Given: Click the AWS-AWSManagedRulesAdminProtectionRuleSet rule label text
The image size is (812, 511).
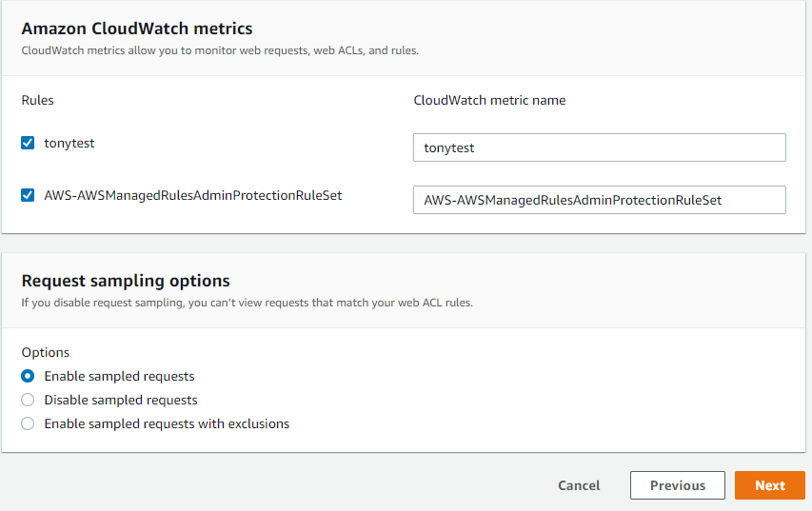Looking at the screenshot, I should tap(192, 196).
